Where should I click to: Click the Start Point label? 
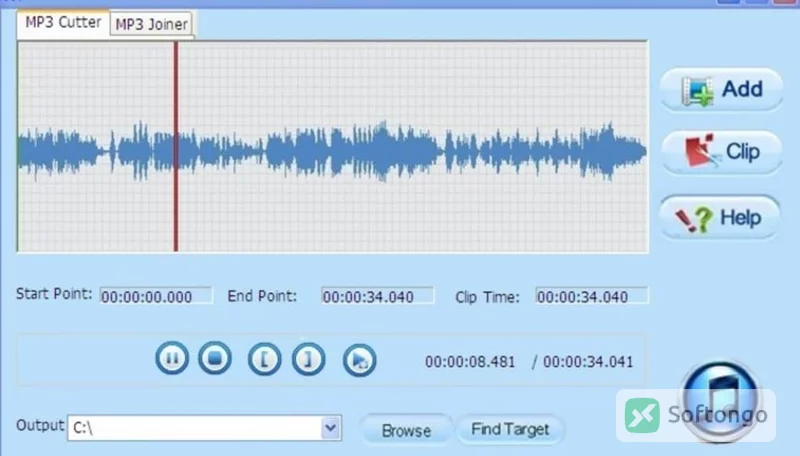click(x=54, y=294)
